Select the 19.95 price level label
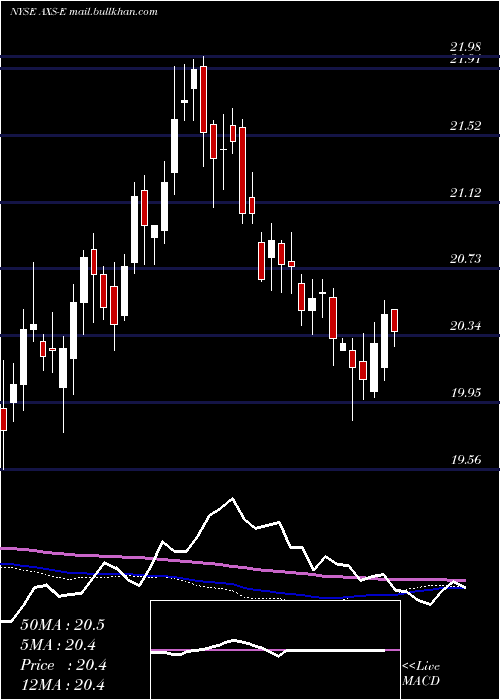This screenshot has width=500, height=700. click(465, 393)
